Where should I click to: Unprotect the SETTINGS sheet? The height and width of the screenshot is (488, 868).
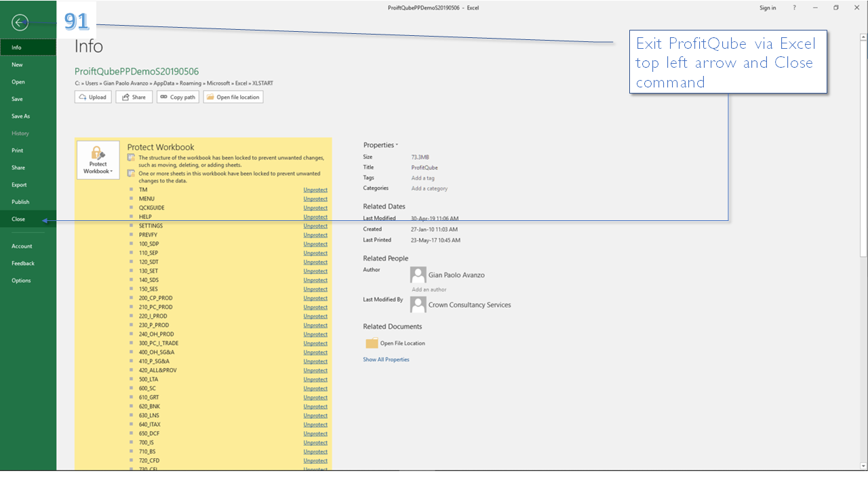coord(315,226)
